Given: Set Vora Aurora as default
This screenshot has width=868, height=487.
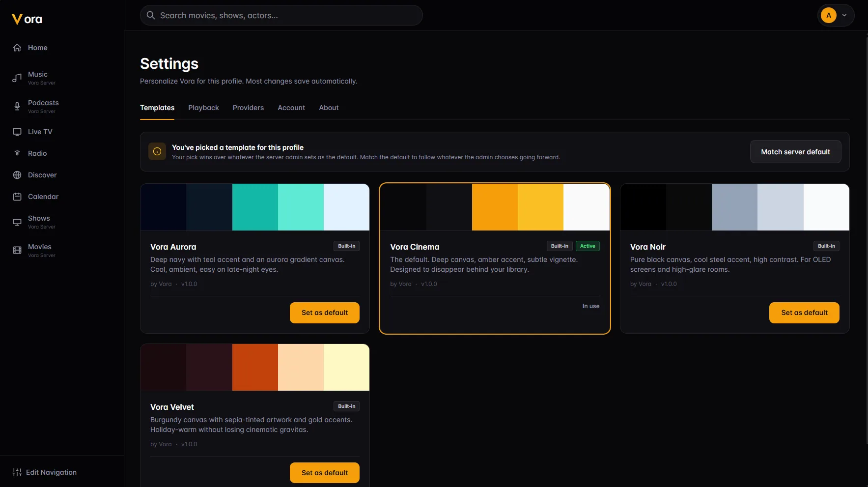Looking at the screenshot, I should click(x=325, y=313).
